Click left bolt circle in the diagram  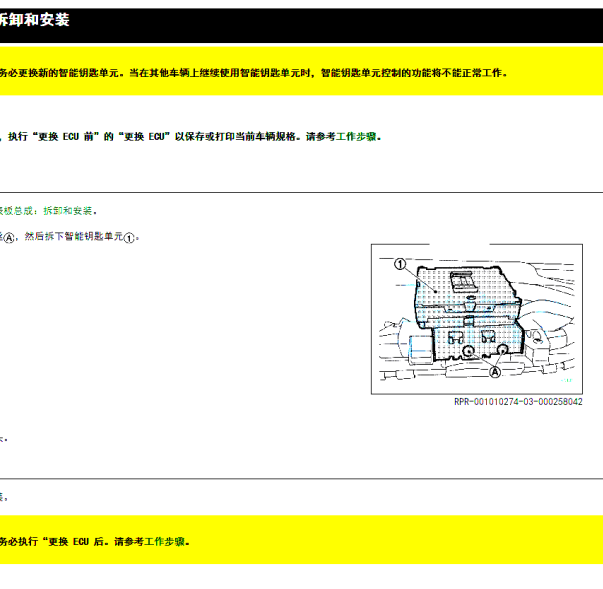point(466,351)
